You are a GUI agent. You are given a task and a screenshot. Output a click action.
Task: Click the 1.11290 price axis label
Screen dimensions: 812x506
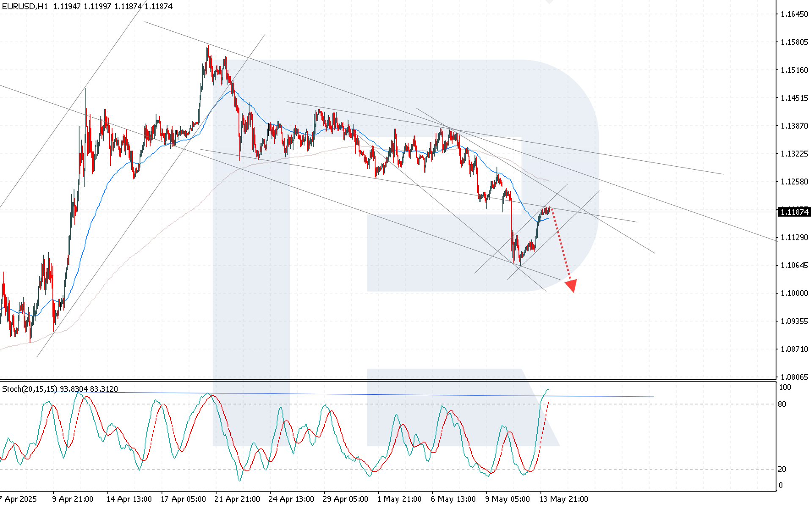point(794,237)
